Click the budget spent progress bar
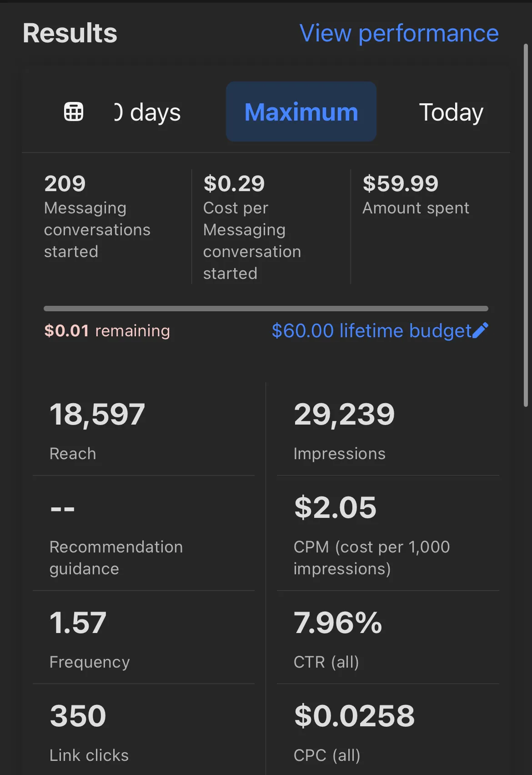The width and height of the screenshot is (532, 775). (266, 309)
